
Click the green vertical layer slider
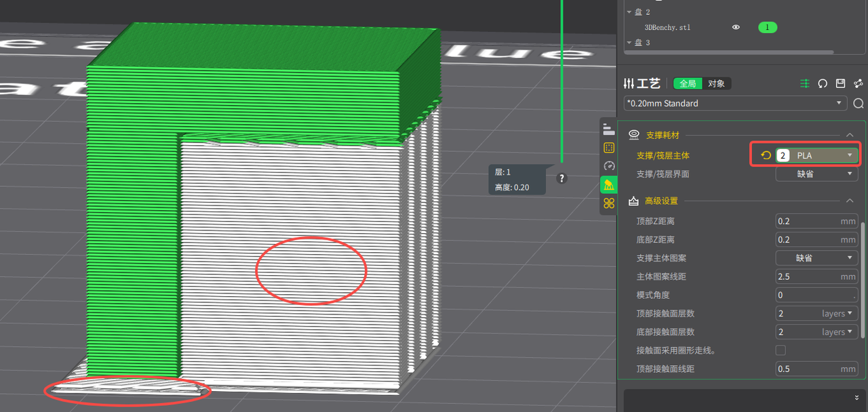(x=561, y=81)
